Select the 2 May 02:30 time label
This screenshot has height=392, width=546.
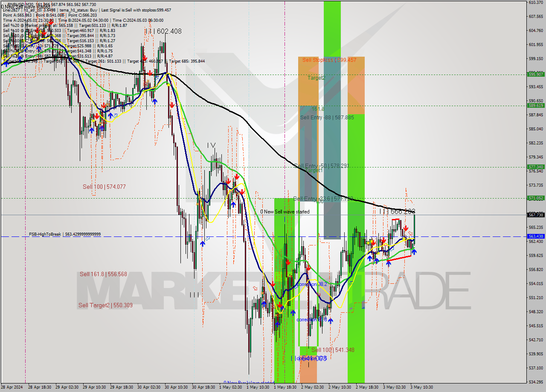(x=313, y=387)
